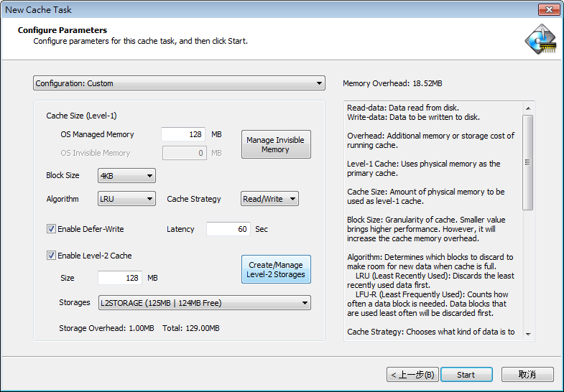Open the Cache Strategy Read/Write dropdown
This screenshot has height=392, width=564.
click(269, 199)
